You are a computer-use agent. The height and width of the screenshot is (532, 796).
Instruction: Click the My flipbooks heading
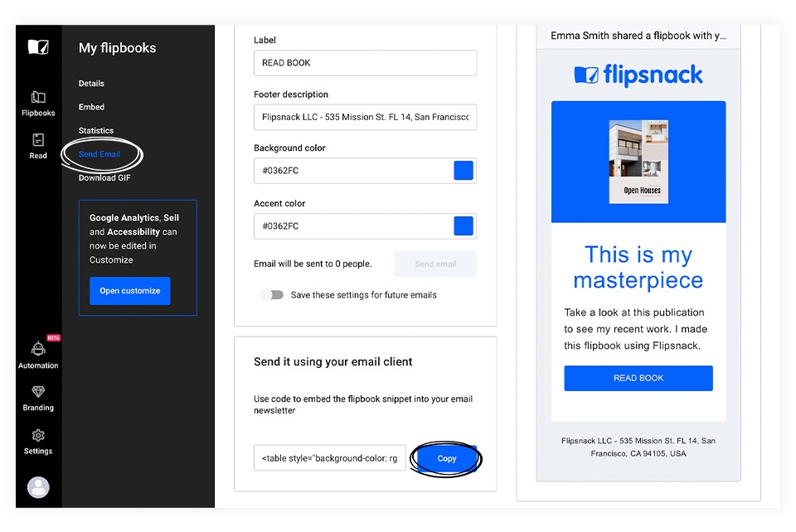click(x=117, y=48)
